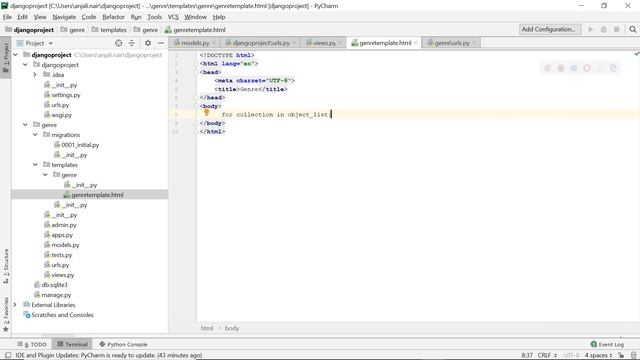This screenshot has width=640, height=360.
Task: Click the read-only lock icon in status bar
Action: tap(621, 355)
